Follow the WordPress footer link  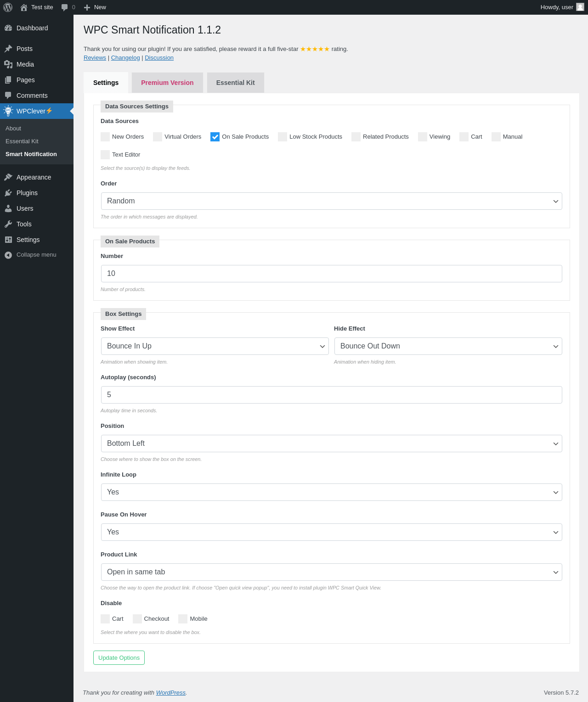(171, 693)
